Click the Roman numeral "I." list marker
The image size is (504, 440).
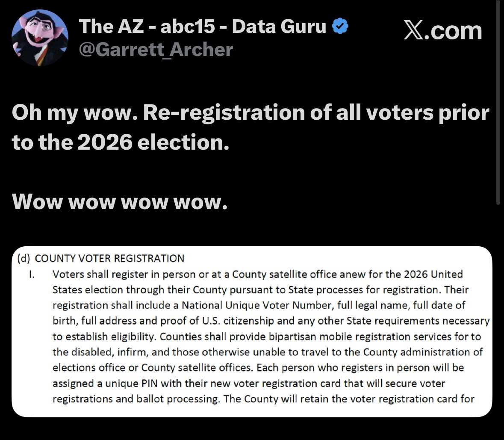32,274
